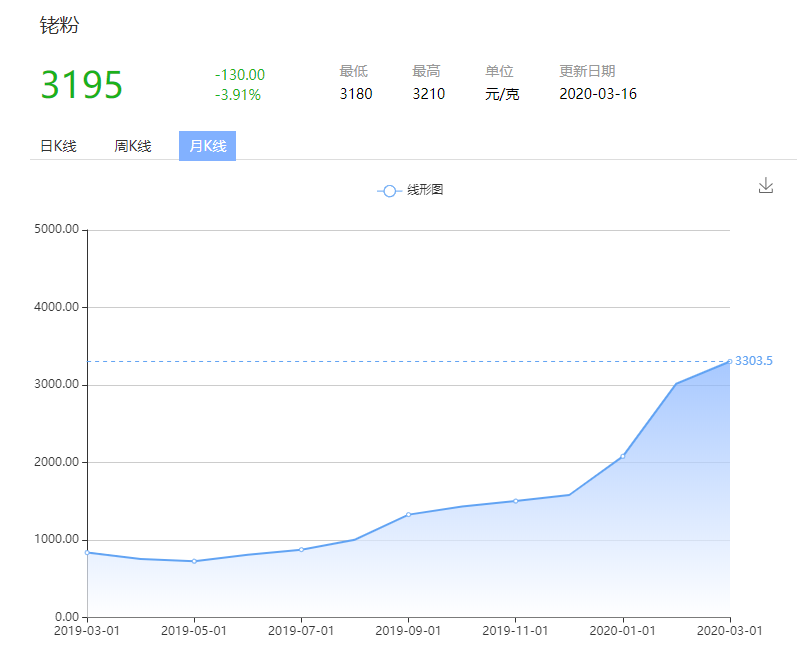Click the 2019-07-01 data point on line
Image resolution: width=797 pixels, height=658 pixels.
coord(301,550)
